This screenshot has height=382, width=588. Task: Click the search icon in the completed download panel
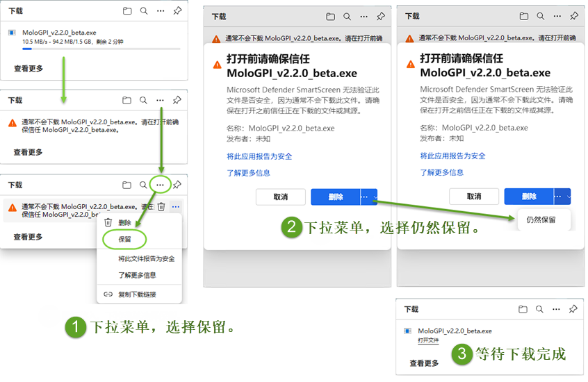(x=539, y=309)
